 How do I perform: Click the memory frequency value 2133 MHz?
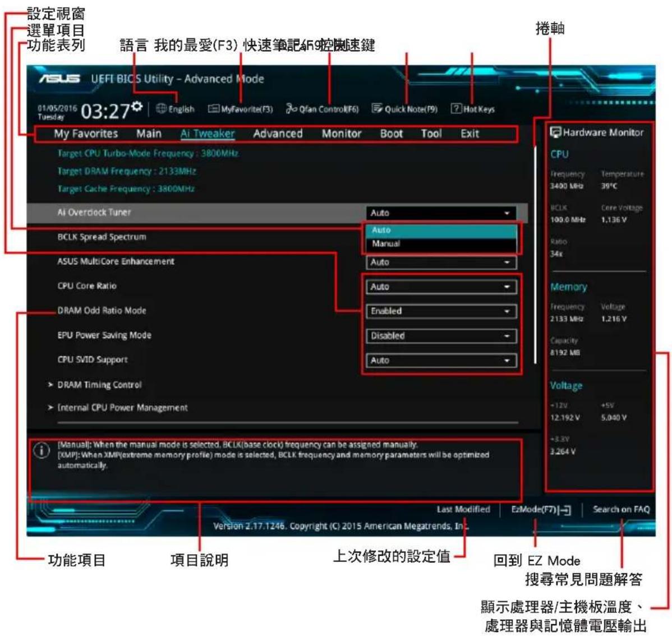click(x=567, y=319)
